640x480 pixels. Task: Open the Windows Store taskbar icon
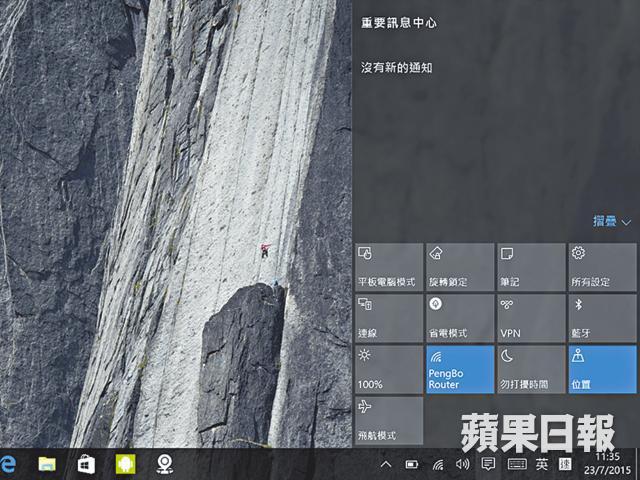coord(86,464)
